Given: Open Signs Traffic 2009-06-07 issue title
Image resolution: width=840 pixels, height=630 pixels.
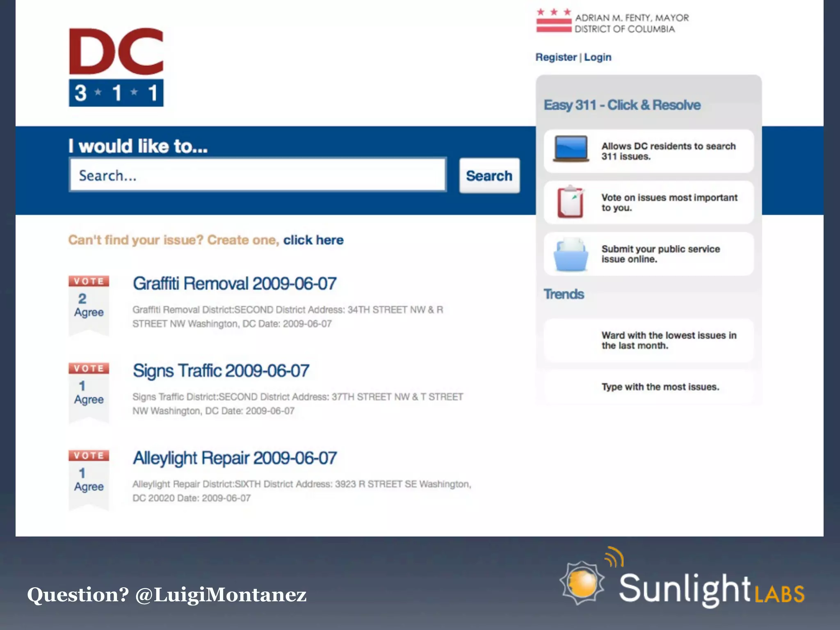Looking at the screenshot, I should tap(221, 371).
